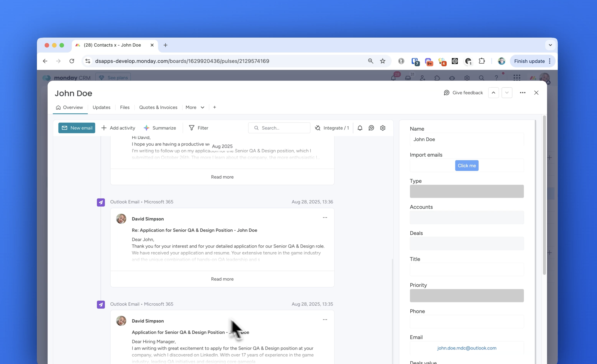
Task: Launch the monday AI assistant robot icon
Action: pos(452,78)
